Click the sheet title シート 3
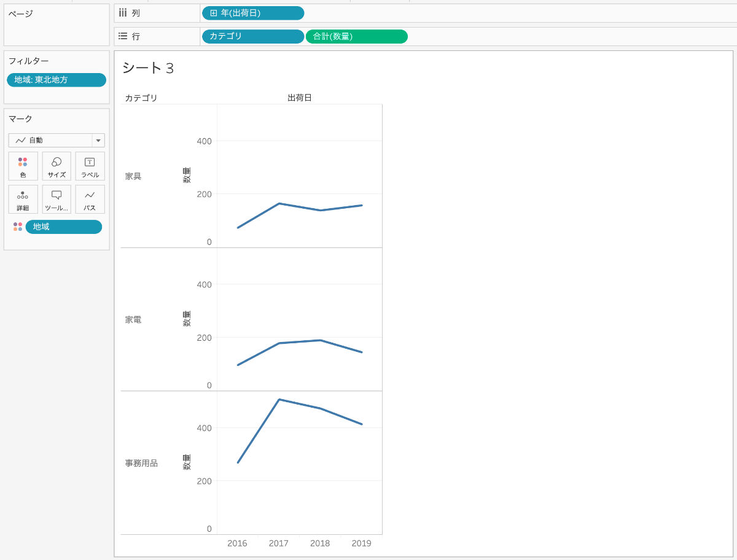The height and width of the screenshot is (560, 737). (x=148, y=68)
